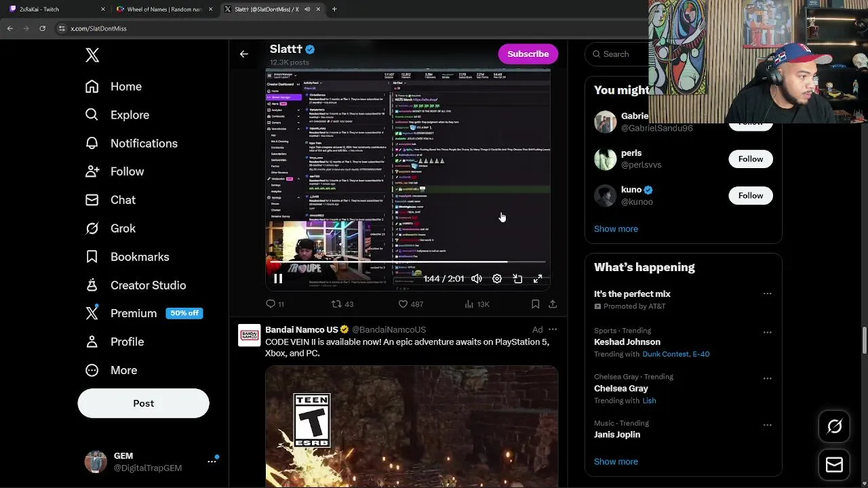Open Bookmarks
868x488 pixels.
[x=127, y=257]
